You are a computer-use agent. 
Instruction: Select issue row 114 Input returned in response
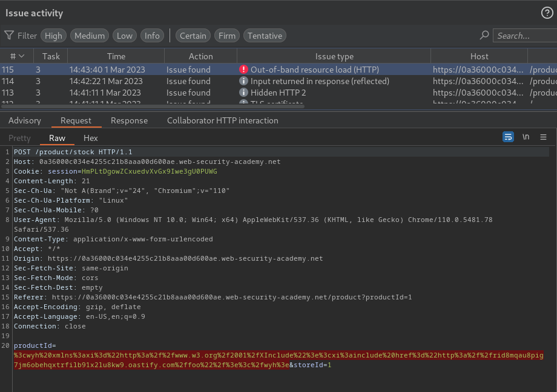pos(278,81)
